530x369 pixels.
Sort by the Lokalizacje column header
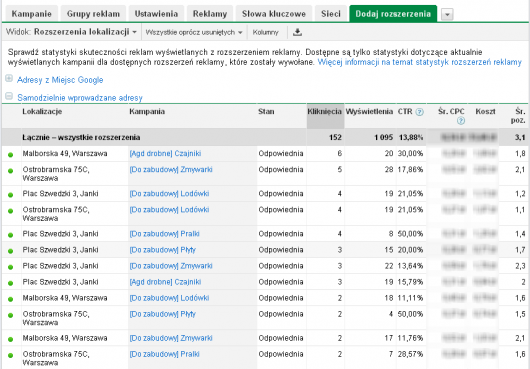click(x=42, y=112)
